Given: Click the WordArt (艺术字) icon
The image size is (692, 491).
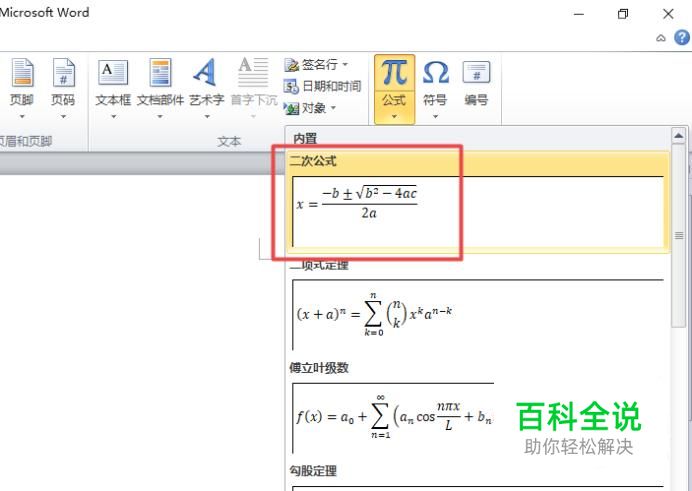Looking at the screenshot, I should coord(205,72).
